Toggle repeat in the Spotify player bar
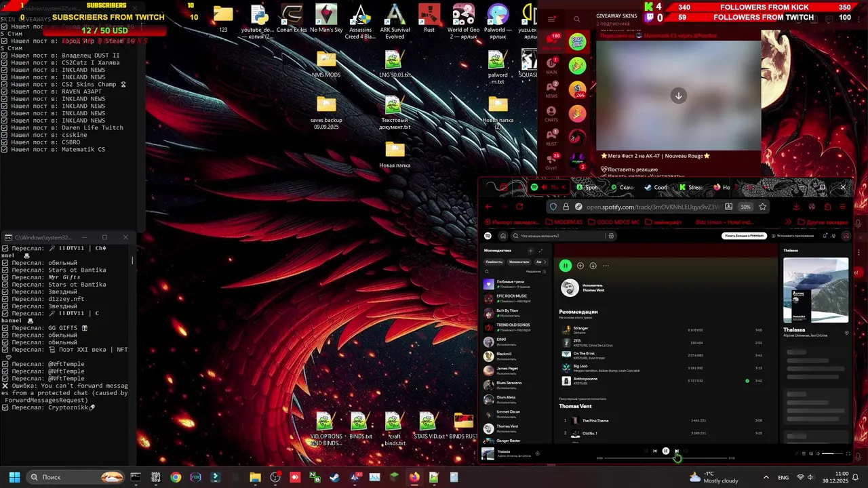868x488 pixels. point(686,451)
